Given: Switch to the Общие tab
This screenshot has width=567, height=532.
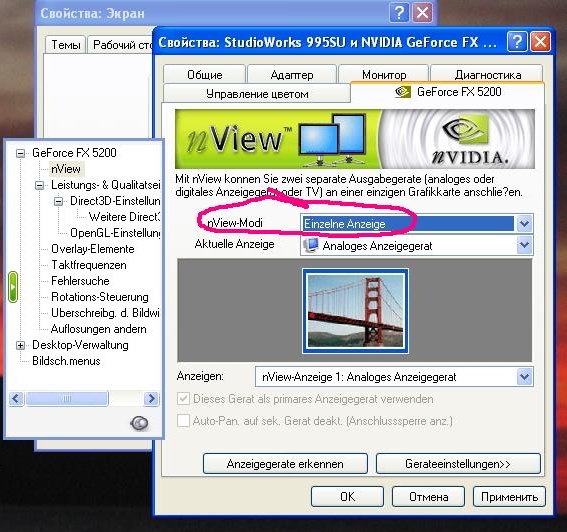Looking at the screenshot, I should coord(205,75).
